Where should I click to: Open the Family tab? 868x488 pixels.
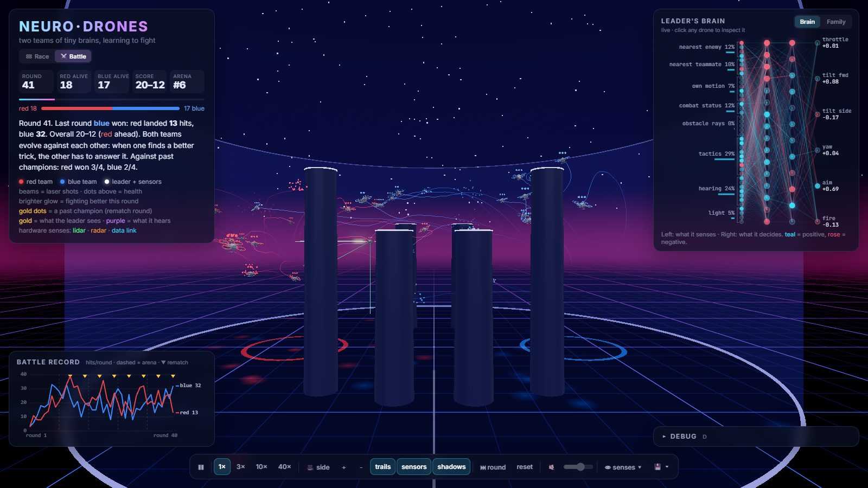click(836, 22)
